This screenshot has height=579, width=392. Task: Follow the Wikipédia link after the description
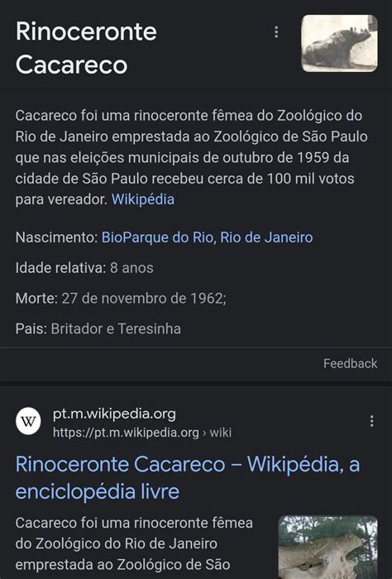pyautogui.click(x=143, y=199)
